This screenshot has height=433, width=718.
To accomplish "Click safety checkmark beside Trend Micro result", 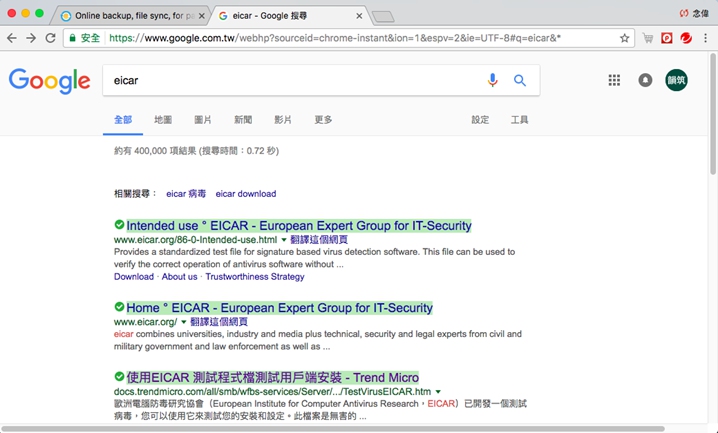I will pyautogui.click(x=119, y=376).
